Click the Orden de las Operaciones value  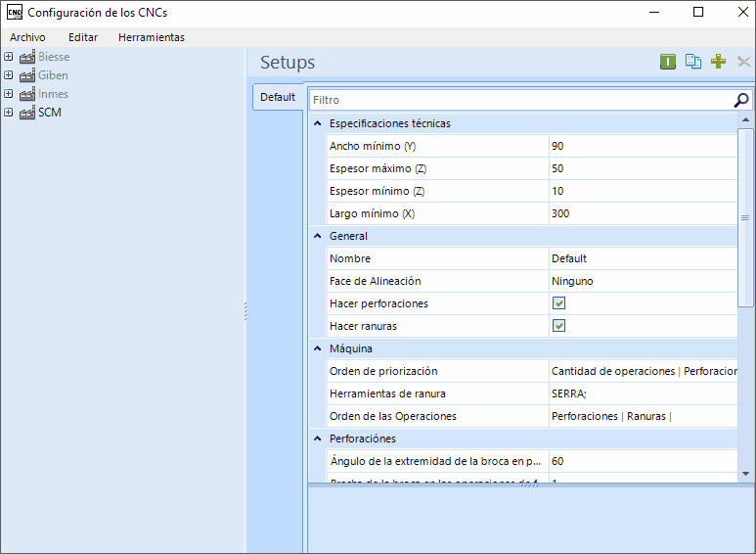[x=644, y=416]
